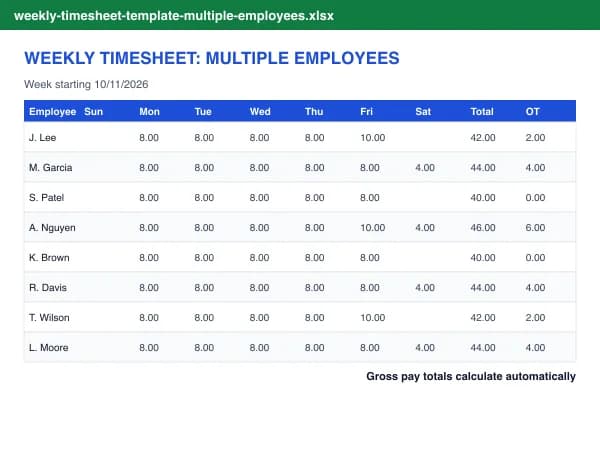Select J. Lee's Friday 10.00 cell
The height and width of the screenshot is (450, 600).
click(x=372, y=137)
